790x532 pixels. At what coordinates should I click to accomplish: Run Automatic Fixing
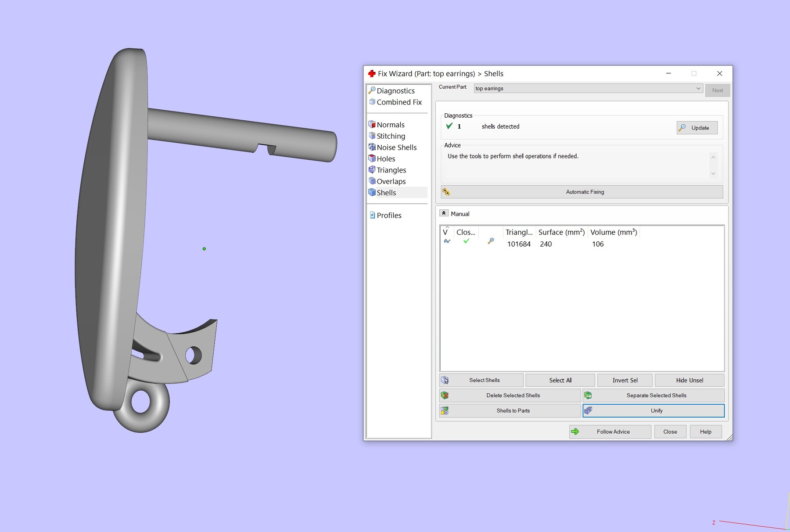[x=582, y=192]
